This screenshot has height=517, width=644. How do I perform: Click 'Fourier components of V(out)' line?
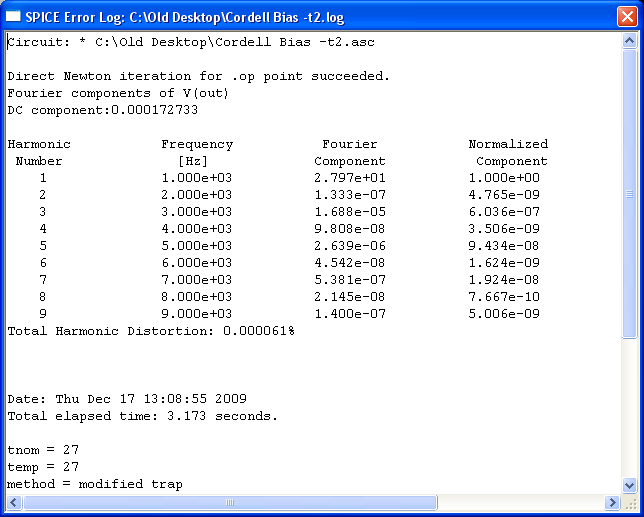click(x=118, y=93)
